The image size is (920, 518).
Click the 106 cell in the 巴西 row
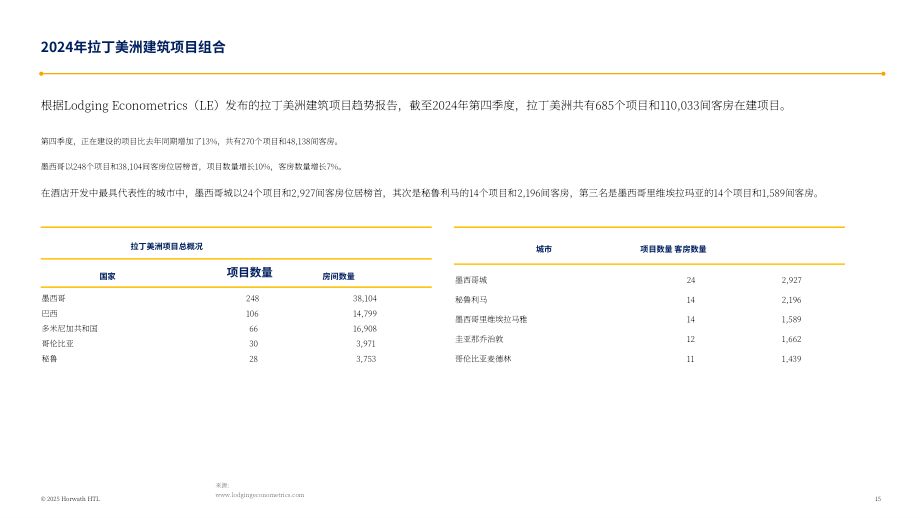click(x=252, y=314)
